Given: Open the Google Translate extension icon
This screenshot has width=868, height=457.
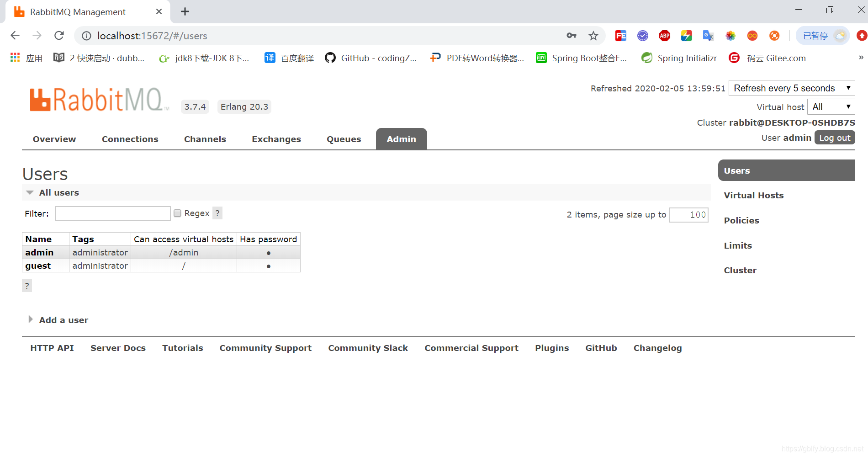Looking at the screenshot, I should point(709,36).
